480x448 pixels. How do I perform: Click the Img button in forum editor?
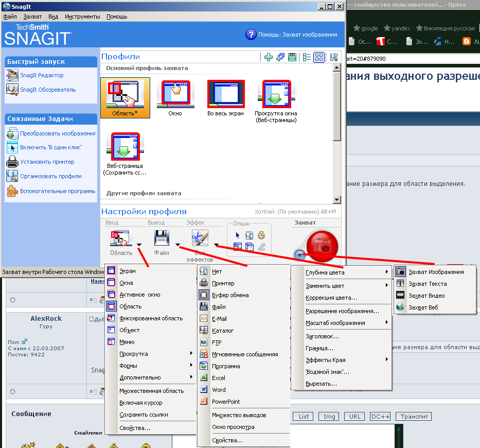click(329, 417)
